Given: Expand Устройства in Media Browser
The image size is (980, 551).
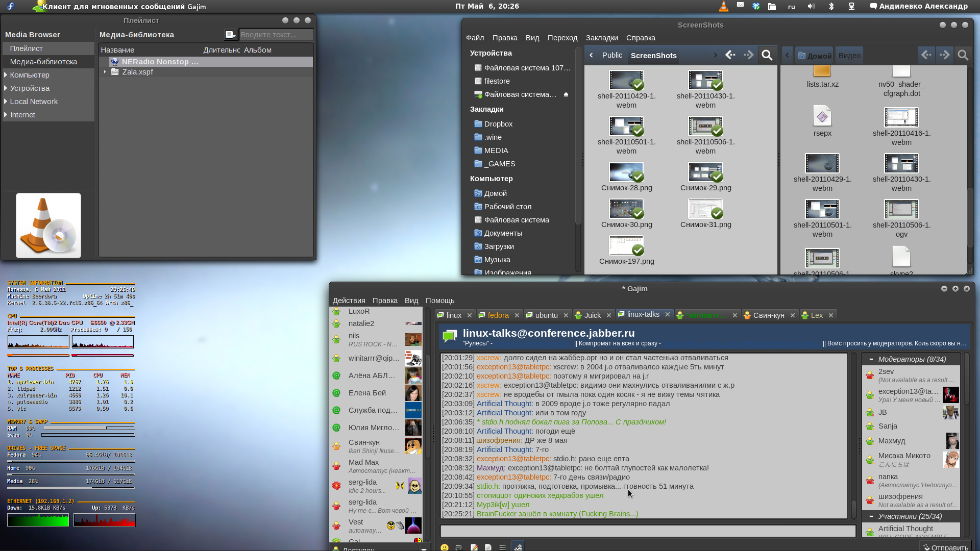Looking at the screenshot, I should pos(6,88).
